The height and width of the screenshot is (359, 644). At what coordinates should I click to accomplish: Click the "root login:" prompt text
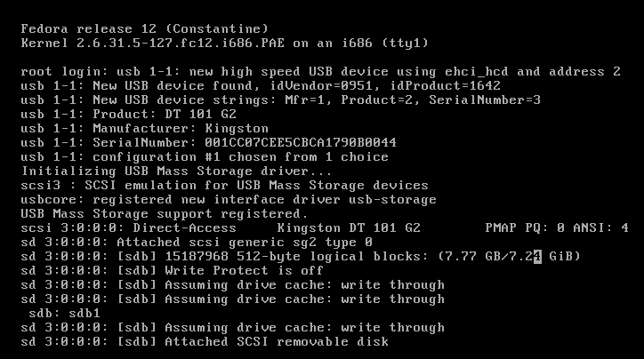(64, 72)
